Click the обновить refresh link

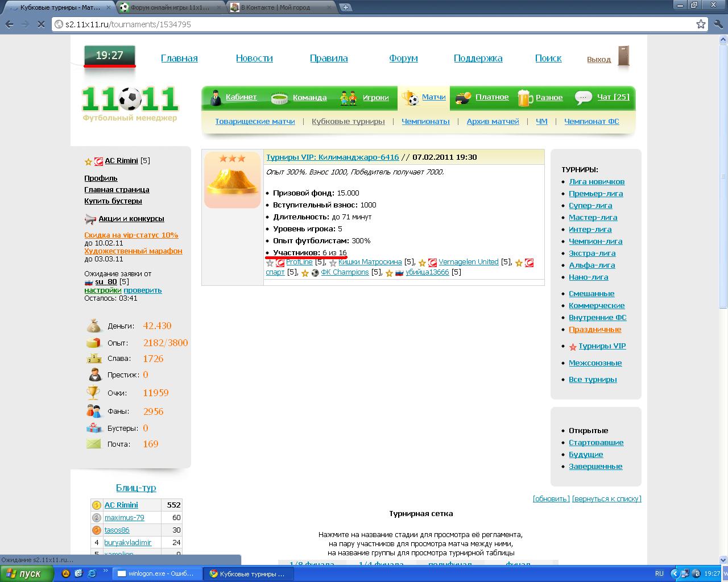[x=551, y=498]
